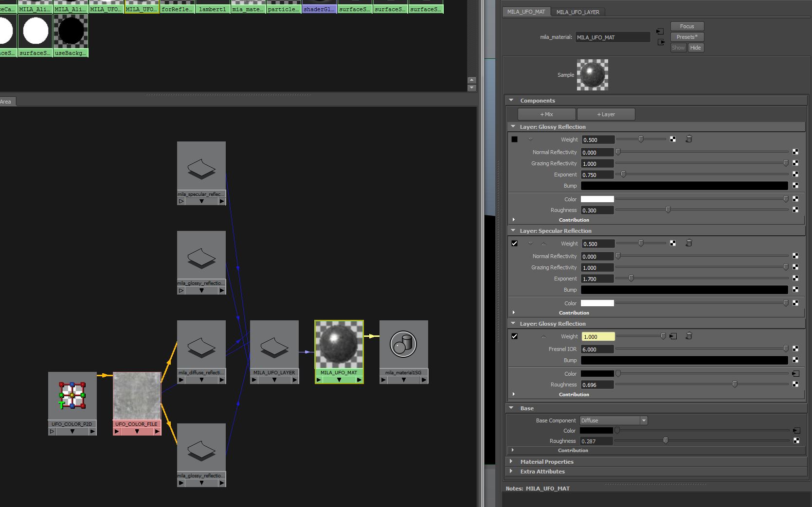Image resolution: width=812 pixels, height=507 pixels.
Task: Click output connection icon below name field
Action: (x=661, y=42)
